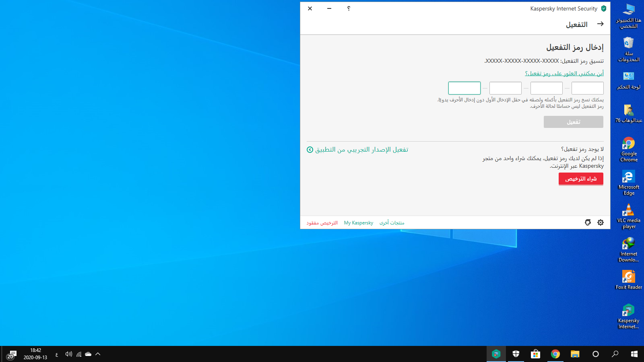Open the عبدالوهاب 76 user folder icon

point(629,113)
